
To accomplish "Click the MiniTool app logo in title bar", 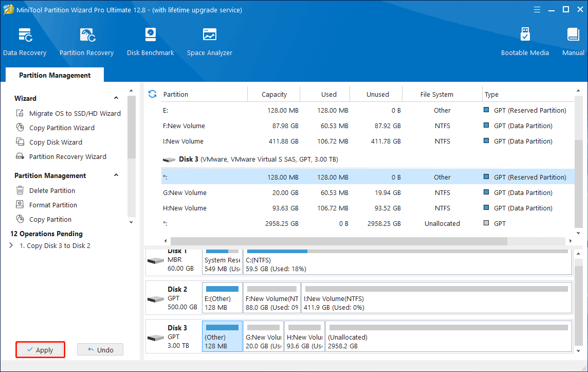I will [x=8, y=9].
